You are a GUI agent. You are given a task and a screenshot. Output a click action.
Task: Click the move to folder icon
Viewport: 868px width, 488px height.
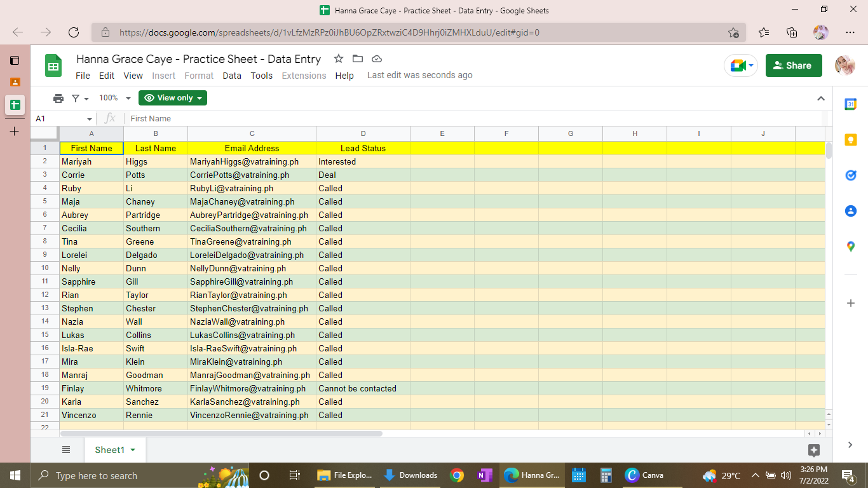pyautogui.click(x=358, y=58)
